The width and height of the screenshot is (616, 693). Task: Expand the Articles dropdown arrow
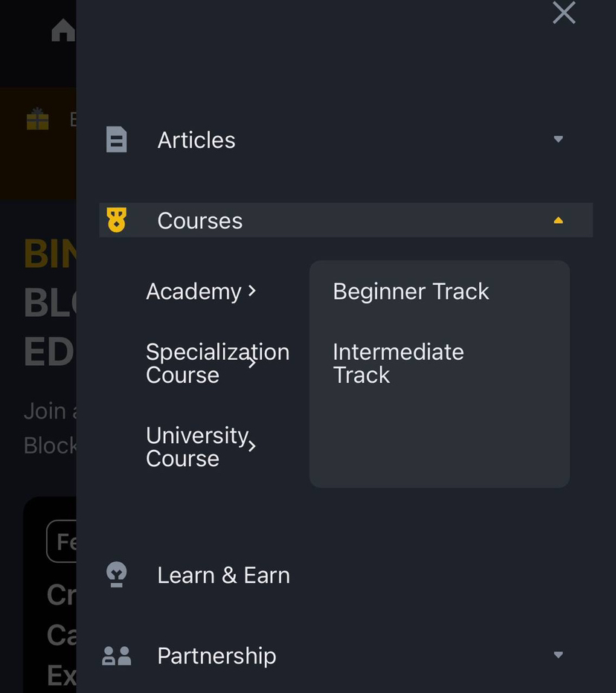coord(558,139)
